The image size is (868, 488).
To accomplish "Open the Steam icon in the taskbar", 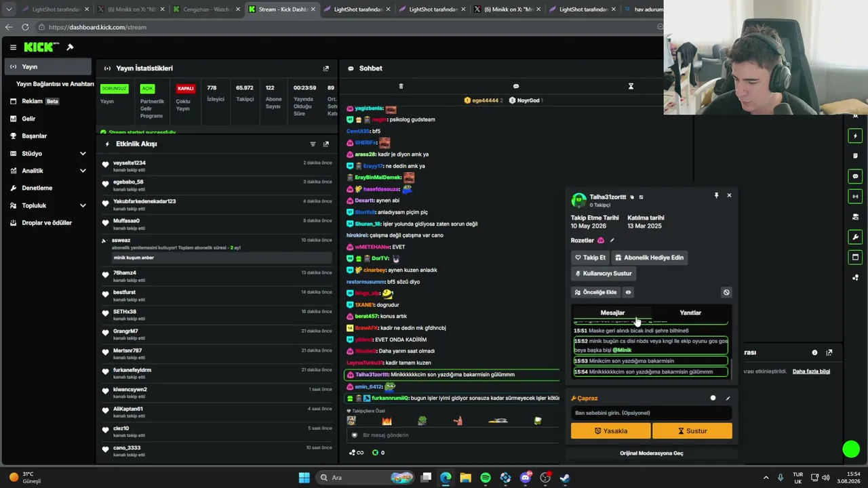I will tap(564, 478).
